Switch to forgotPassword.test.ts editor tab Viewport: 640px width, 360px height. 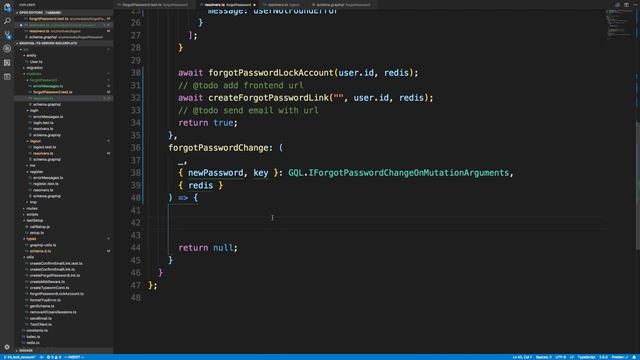point(154,5)
